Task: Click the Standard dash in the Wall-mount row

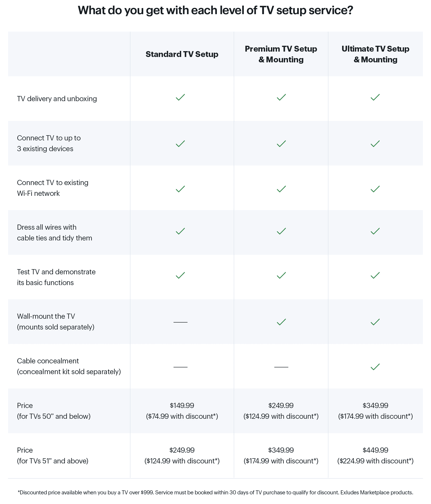Action: click(180, 322)
